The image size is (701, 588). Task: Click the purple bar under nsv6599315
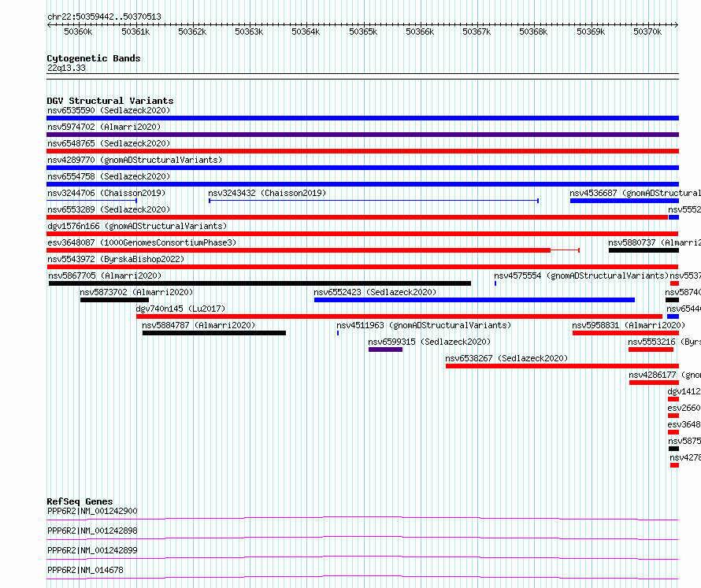pos(385,349)
